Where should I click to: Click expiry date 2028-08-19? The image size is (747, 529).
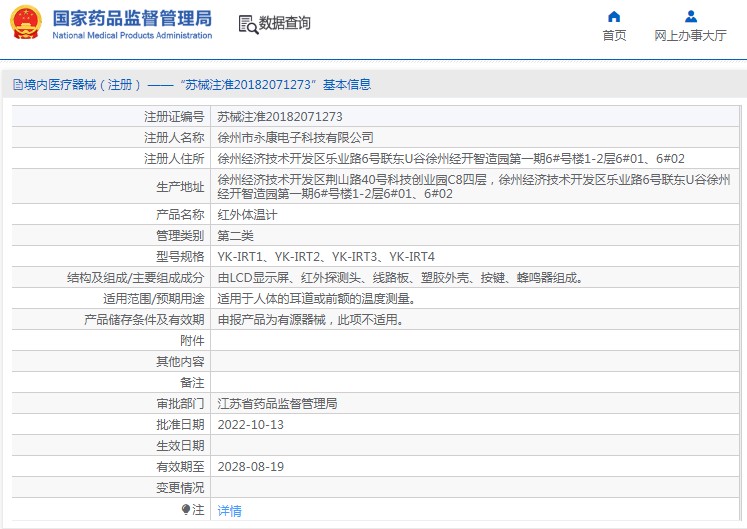pyautogui.click(x=251, y=467)
